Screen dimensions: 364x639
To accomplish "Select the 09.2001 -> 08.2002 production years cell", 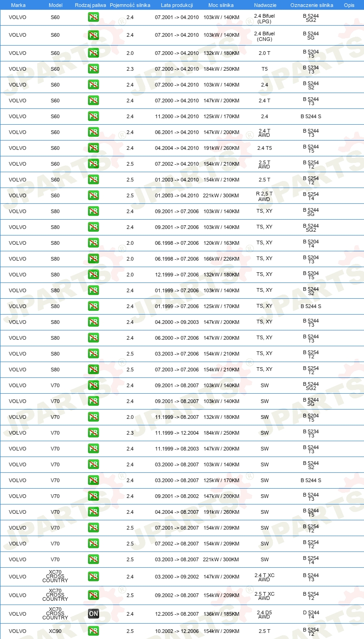I will click(x=177, y=496).
